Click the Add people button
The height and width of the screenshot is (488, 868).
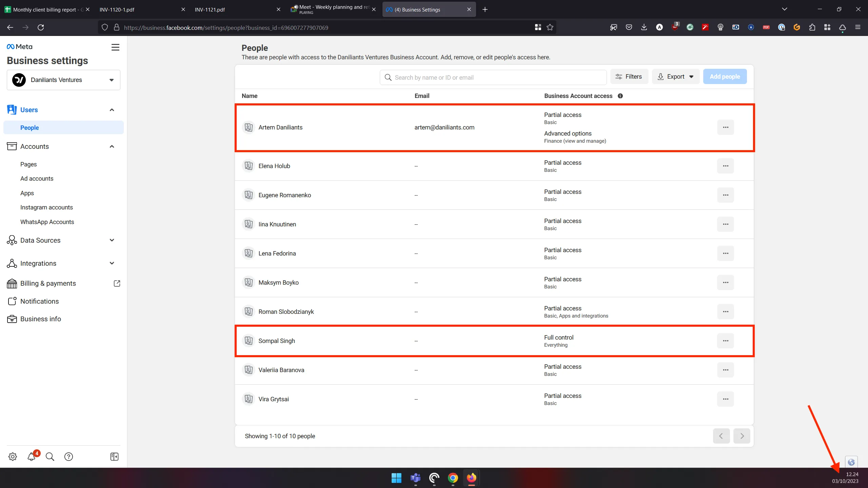725,77
